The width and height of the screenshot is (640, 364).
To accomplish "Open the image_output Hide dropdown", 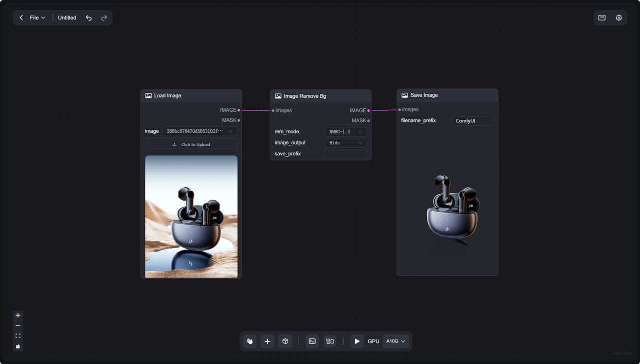I will click(x=345, y=143).
